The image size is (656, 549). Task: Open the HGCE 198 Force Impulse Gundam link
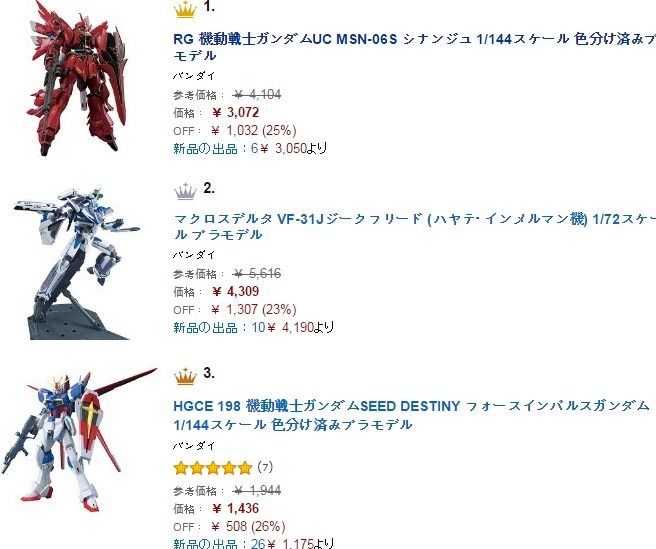pos(411,415)
